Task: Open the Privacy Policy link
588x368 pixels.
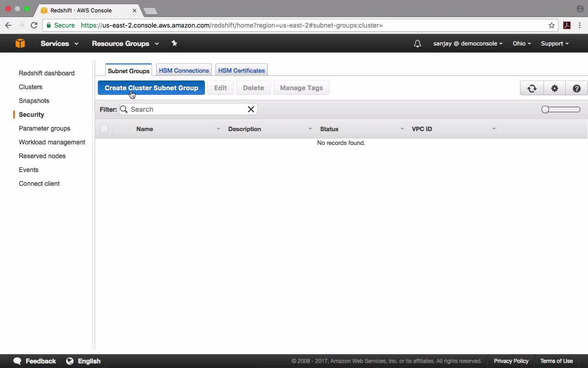Action: 511,361
